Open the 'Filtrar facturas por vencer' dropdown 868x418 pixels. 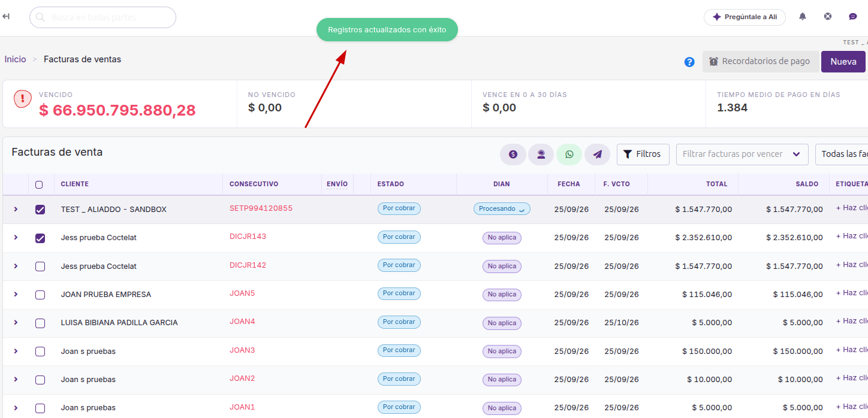click(x=742, y=154)
